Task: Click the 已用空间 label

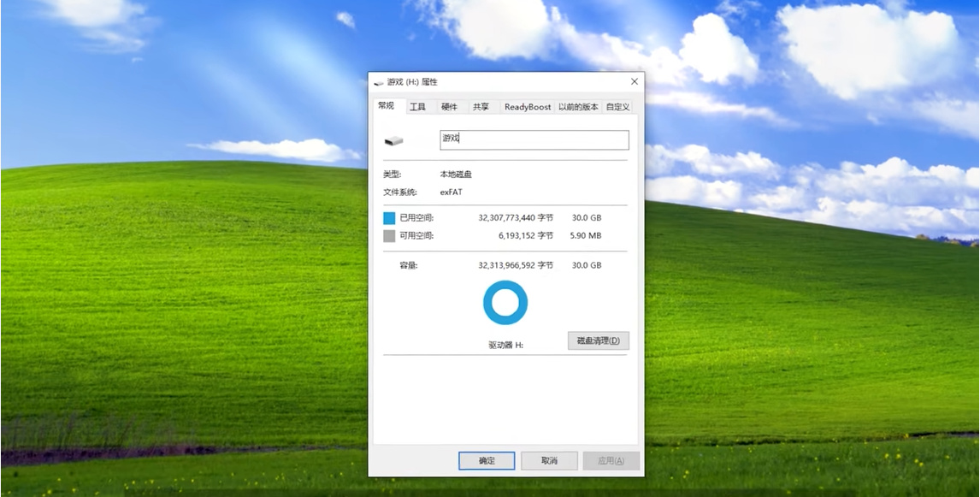Action: [416, 218]
